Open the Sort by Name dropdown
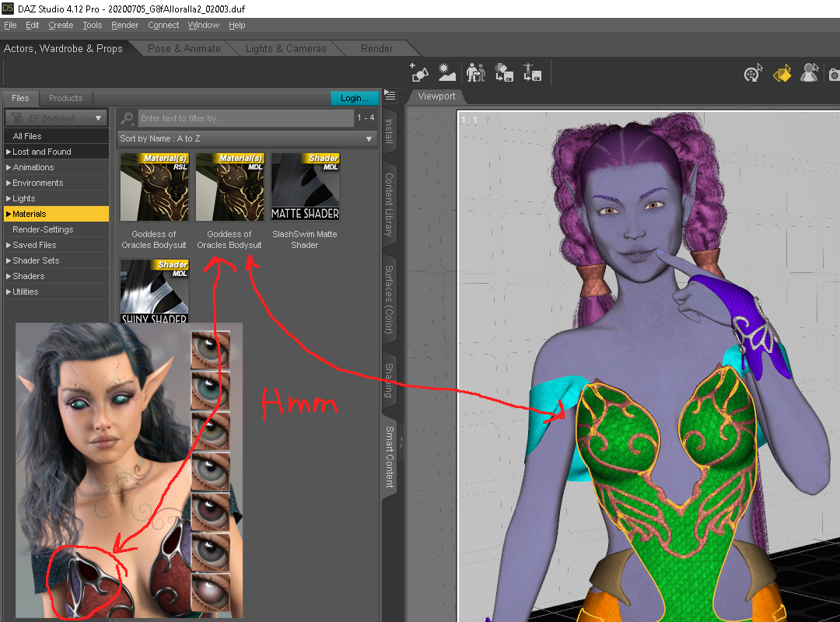The image size is (840, 622). [247, 138]
